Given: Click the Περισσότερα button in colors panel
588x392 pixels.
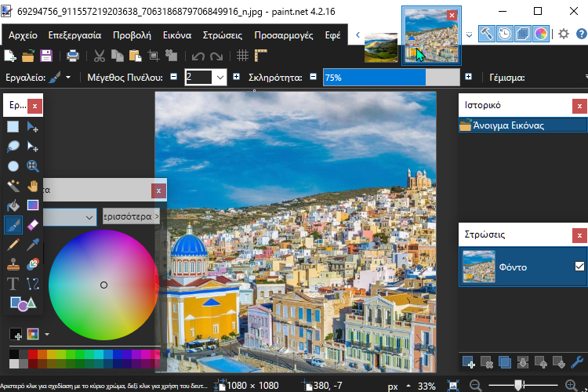Looking at the screenshot, I should point(131,216).
